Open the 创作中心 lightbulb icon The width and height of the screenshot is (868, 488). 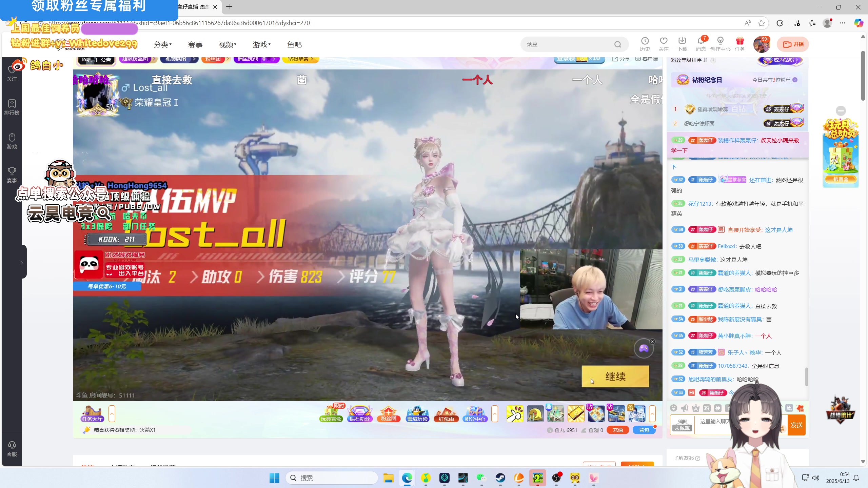[720, 44]
